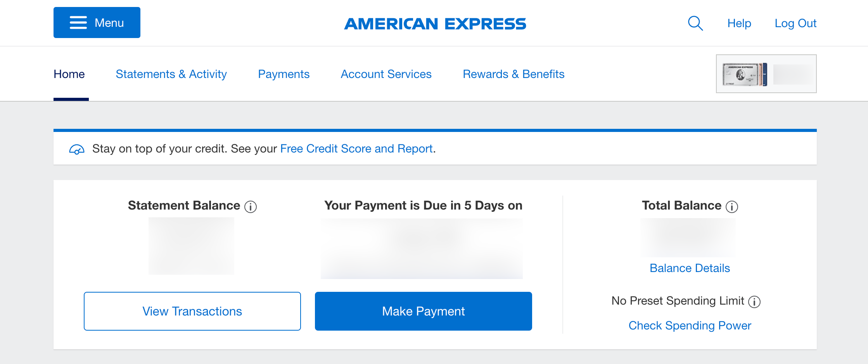Open Free Credit Score and Report link
The height and width of the screenshot is (364, 868).
[356, 149]
